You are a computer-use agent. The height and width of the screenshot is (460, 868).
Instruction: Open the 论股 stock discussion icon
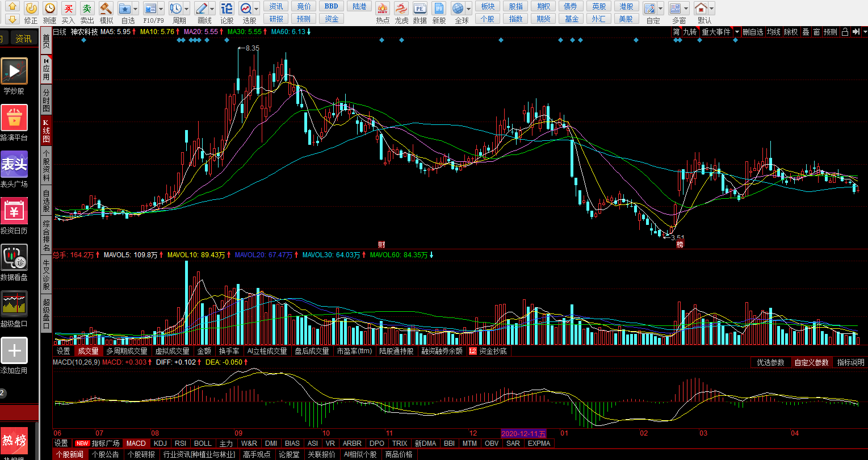pyautogui.click(x=227, y=9)
